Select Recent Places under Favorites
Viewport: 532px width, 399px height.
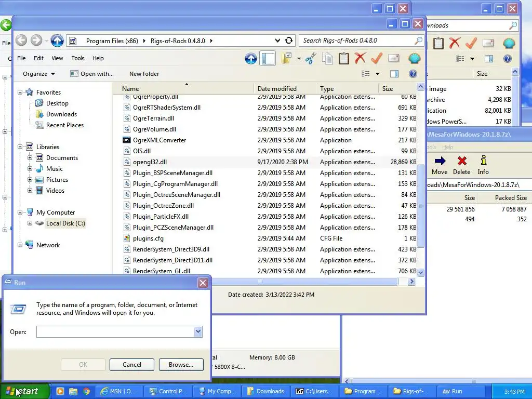click(65, 125)
